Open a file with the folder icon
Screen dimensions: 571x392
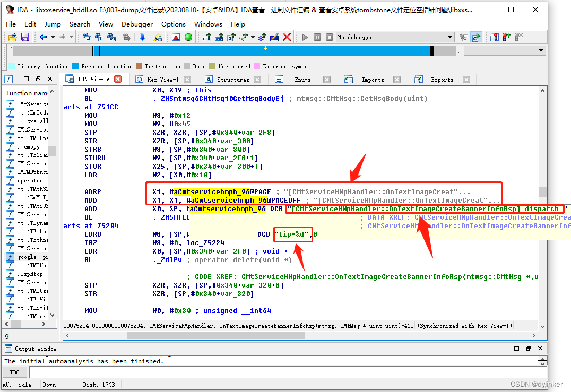(13, 37)
